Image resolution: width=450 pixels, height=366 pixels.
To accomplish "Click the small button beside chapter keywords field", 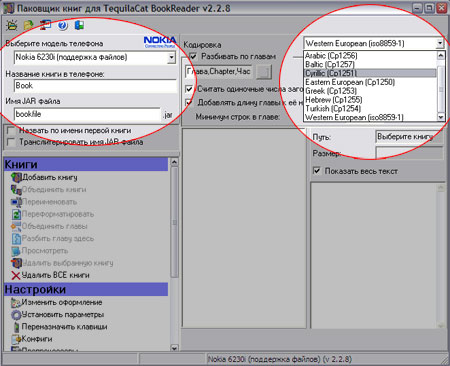I will pos(264,71).
